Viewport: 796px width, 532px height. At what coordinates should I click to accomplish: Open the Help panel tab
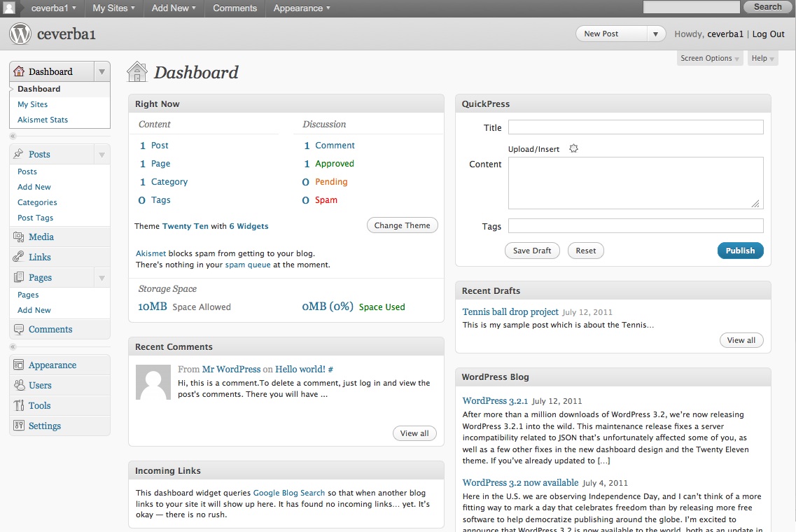(x=762, y=58)
